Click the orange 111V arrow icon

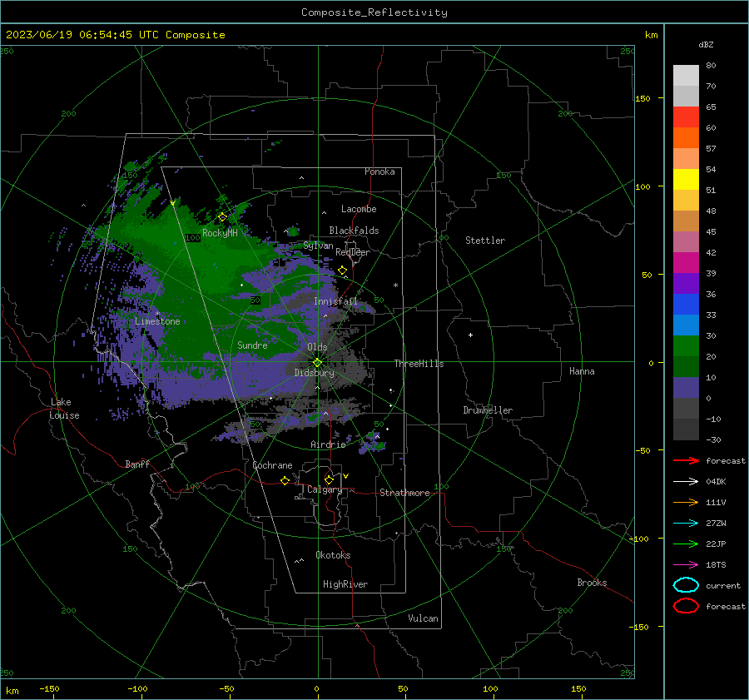(686, 502)
